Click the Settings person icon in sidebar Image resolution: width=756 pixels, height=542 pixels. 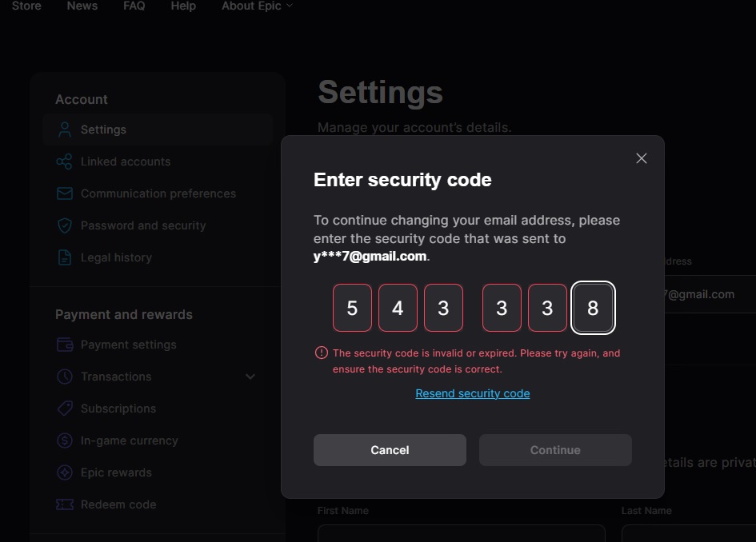coord(65,130)
